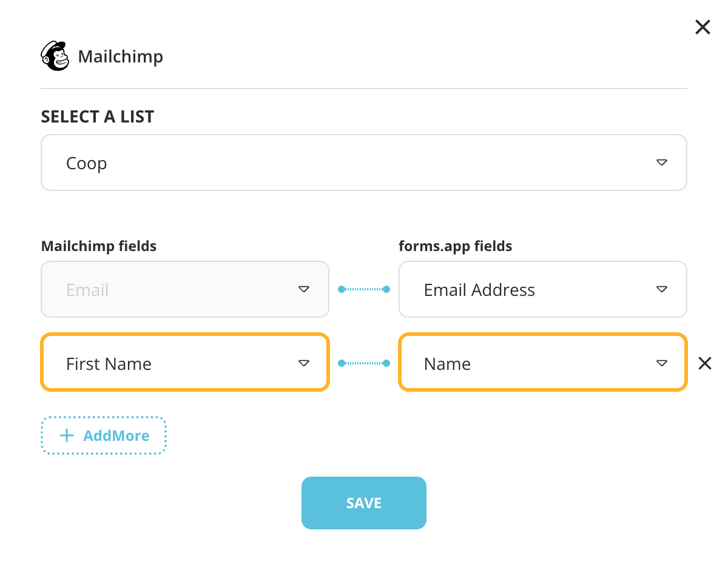Screen dimensions: 728x570
Task: Click the Mailchimp fields column header
Action: pos(98,246)
